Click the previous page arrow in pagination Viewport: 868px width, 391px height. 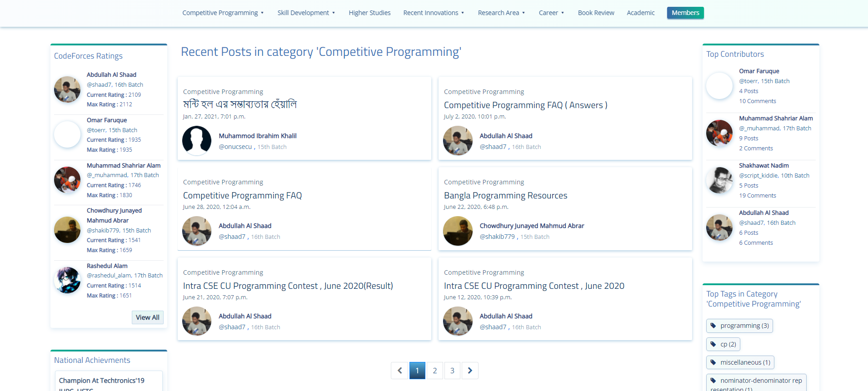pyautogui.click(x=399, y=371)
